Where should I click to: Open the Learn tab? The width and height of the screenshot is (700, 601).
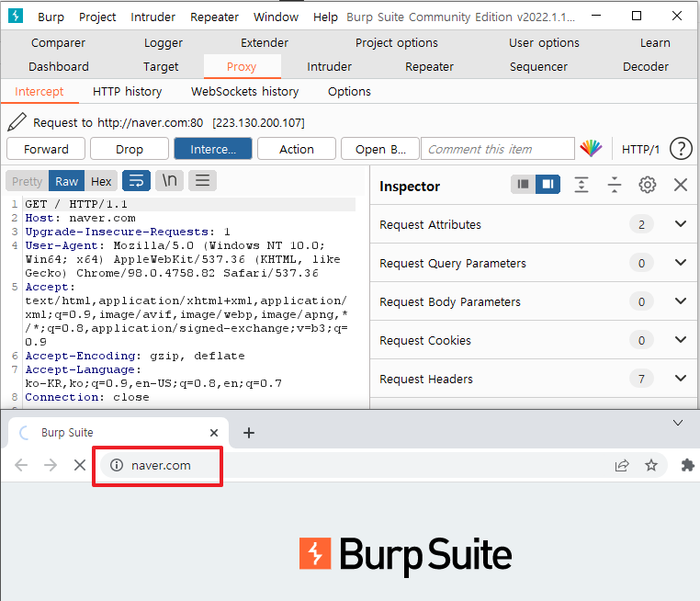655,43
